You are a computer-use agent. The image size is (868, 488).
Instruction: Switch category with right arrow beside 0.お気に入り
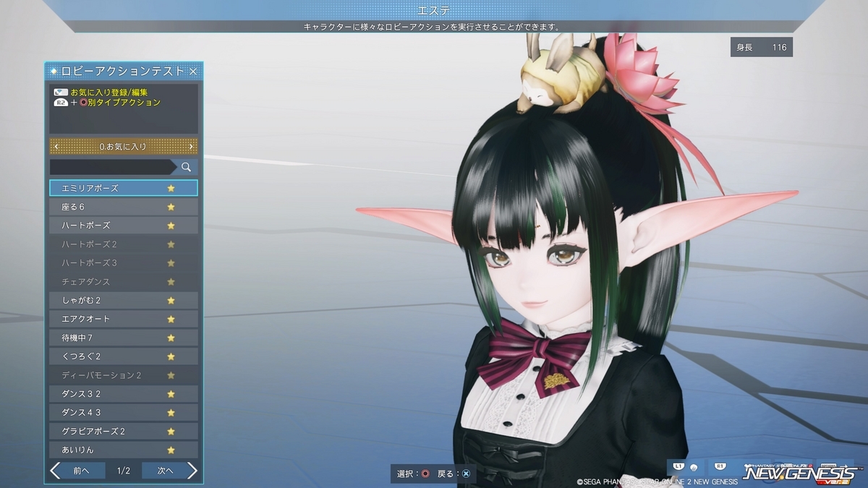tap(191, 147)
